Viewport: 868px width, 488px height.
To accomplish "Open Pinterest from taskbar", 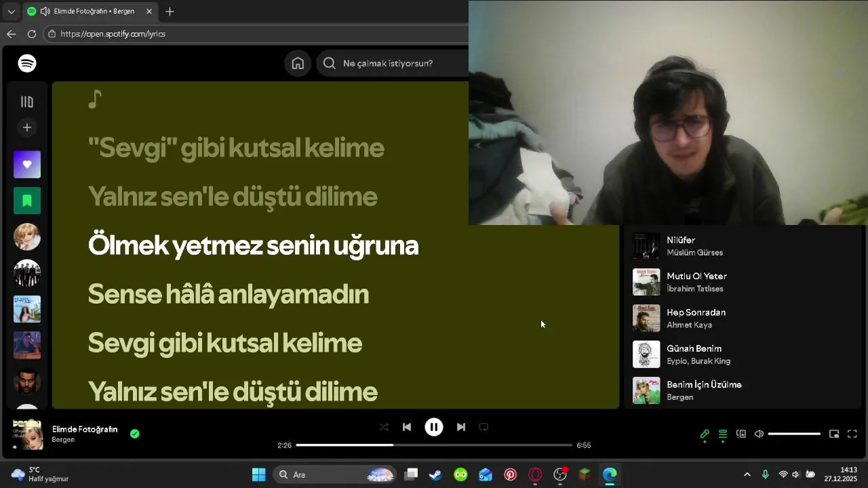I will tap(511, 474).
